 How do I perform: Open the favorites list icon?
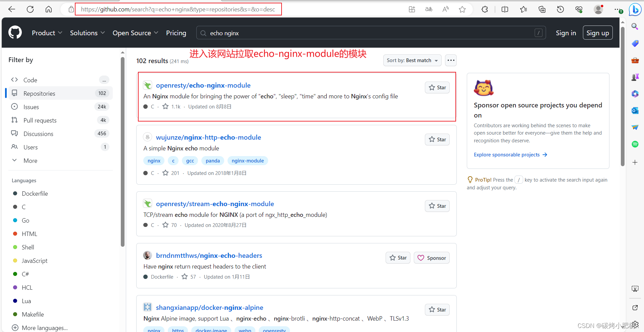pos(524,9)
